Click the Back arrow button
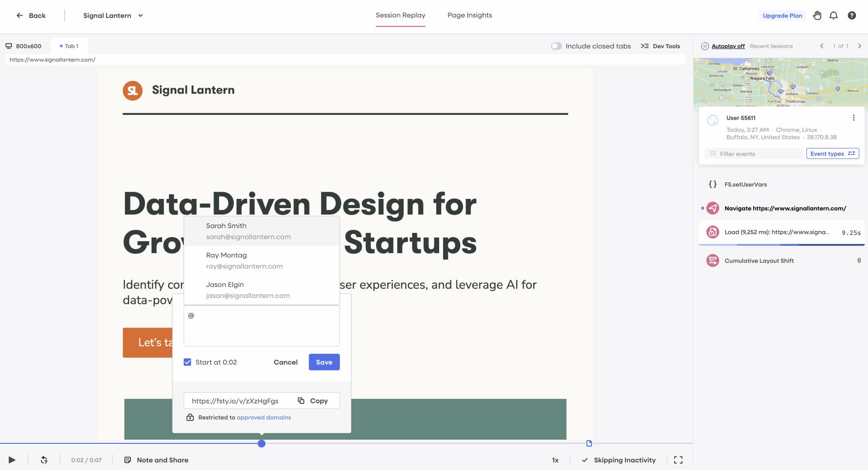The image size is (868, 470). click(x=31, y=15)
